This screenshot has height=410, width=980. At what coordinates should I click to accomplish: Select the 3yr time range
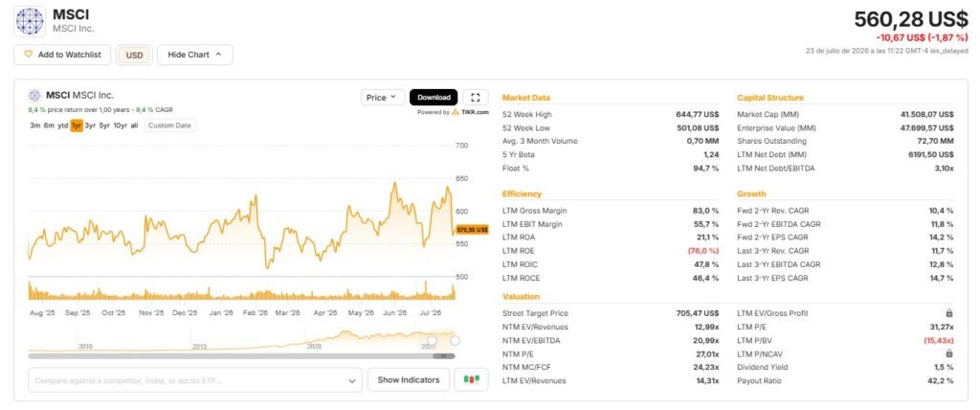(x=91, y=125)
